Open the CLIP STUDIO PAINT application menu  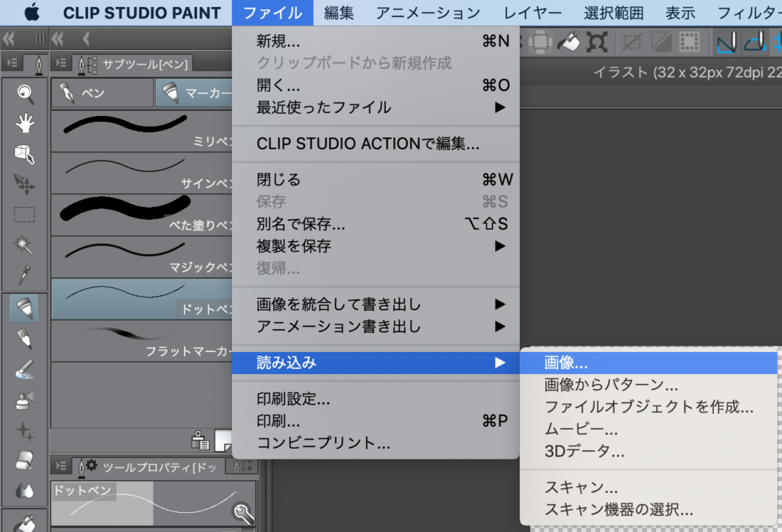click(141, 12)
